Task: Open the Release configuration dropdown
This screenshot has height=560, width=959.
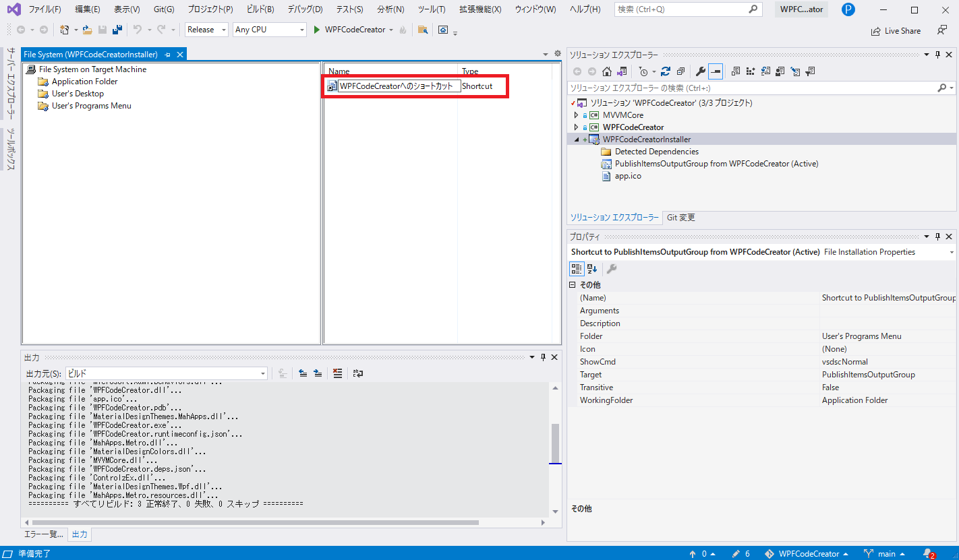Action: [x=206, y=30]
